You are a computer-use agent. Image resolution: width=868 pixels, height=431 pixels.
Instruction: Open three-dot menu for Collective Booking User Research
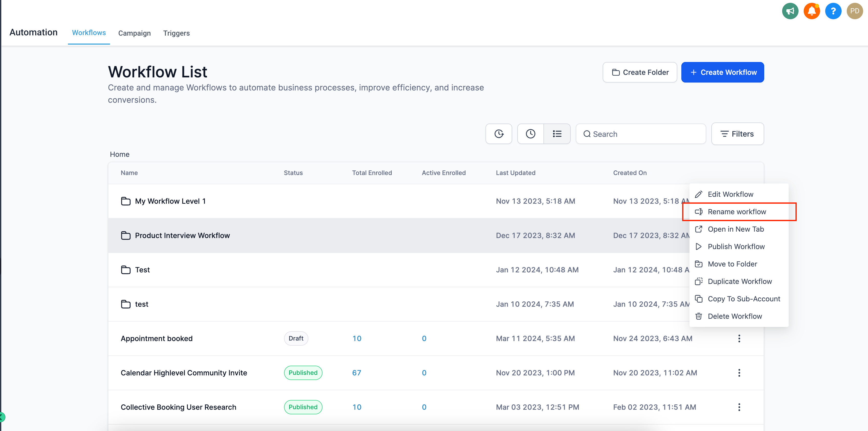point(739,407)
